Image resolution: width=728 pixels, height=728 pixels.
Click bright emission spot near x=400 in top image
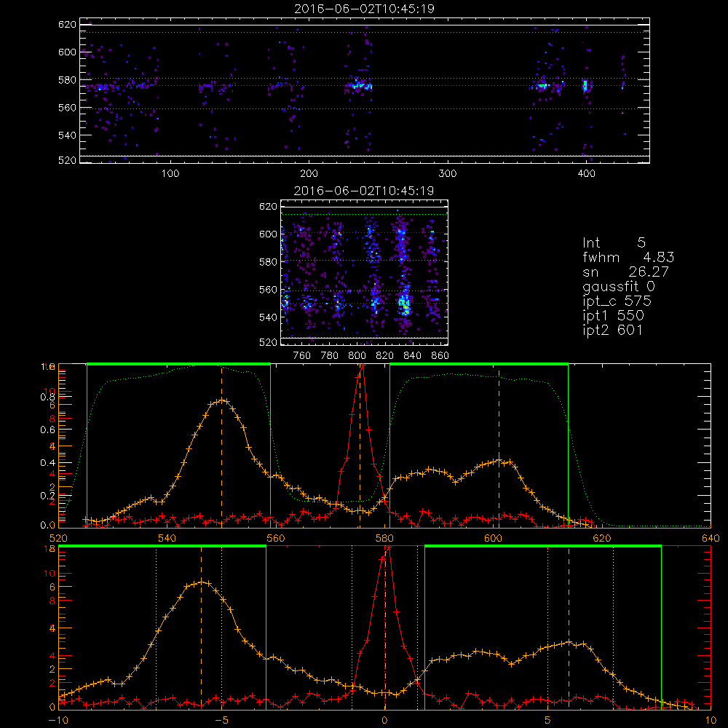point(585,85)
